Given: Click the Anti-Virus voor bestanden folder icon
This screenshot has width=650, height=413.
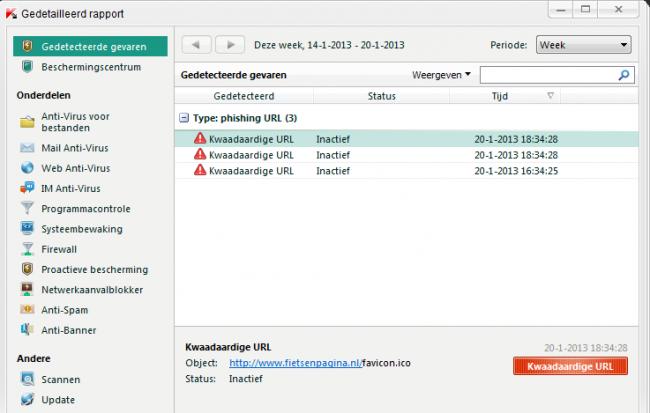Looking at the screenshot, I should (27, 123).
